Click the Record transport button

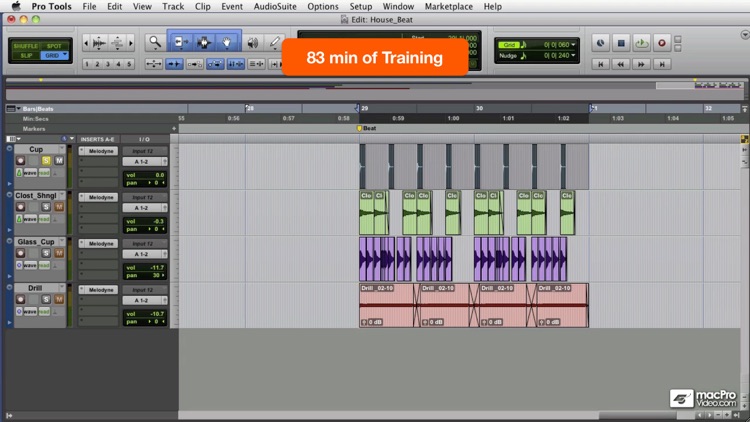coord(662,43)
